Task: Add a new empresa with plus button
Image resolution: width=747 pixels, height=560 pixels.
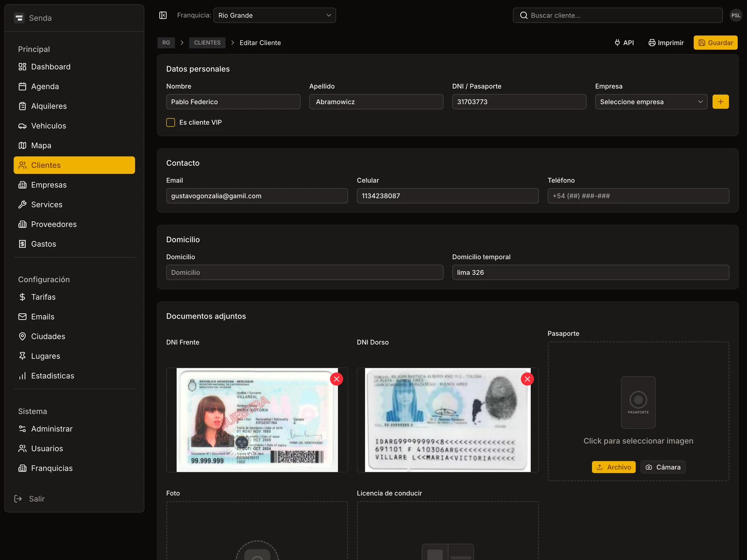Action: pos(721,102)
